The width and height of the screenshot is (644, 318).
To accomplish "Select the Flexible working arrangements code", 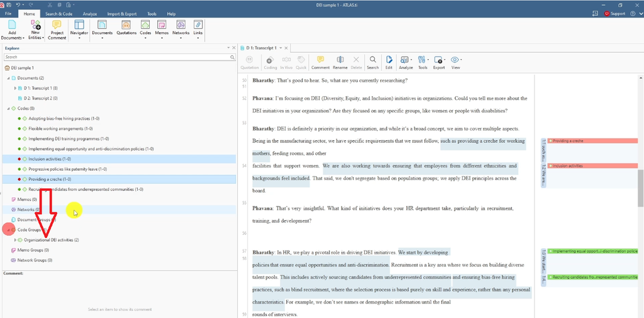I will (x=60, y=128).
